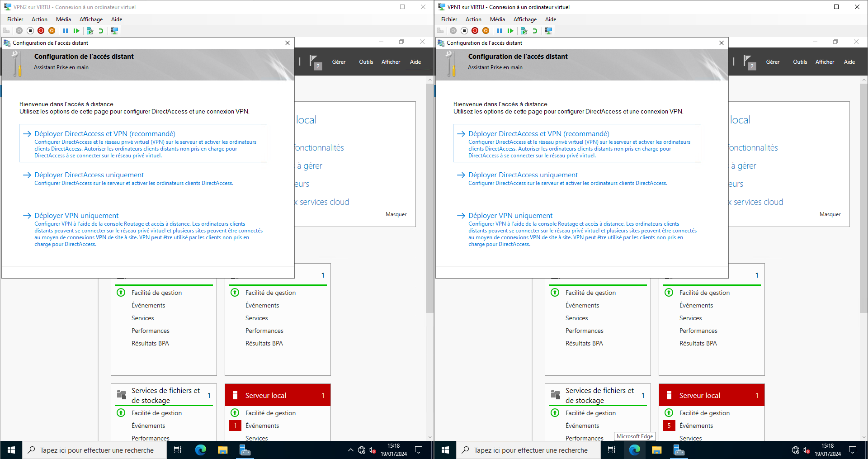Click the Task View icon in VPN2 taskbar
This screenshot has height=459, width=868.
178,450
